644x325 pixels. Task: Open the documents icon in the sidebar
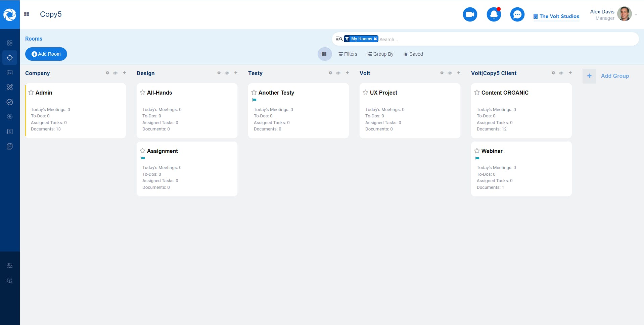[10, 146]
